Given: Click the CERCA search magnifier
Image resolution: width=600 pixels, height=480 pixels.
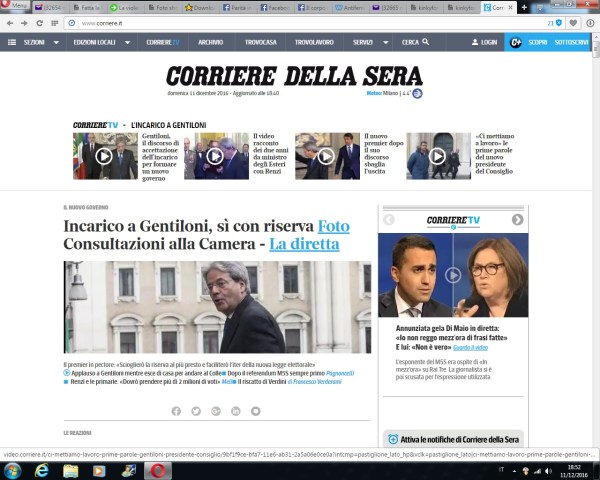Looking at the screenshot, I should (426, 42).
